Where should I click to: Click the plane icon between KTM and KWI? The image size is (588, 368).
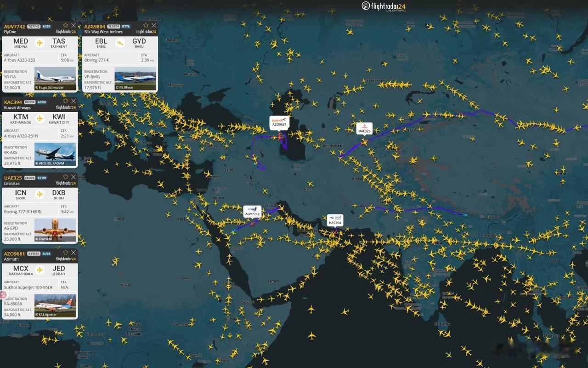click(x=40, y=118)
